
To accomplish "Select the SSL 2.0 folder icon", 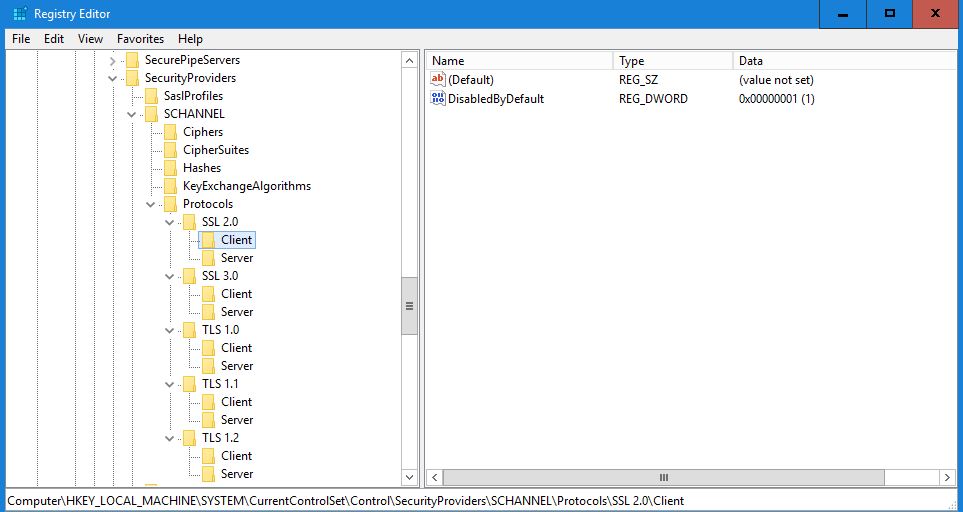I will [x=189, y=222].
